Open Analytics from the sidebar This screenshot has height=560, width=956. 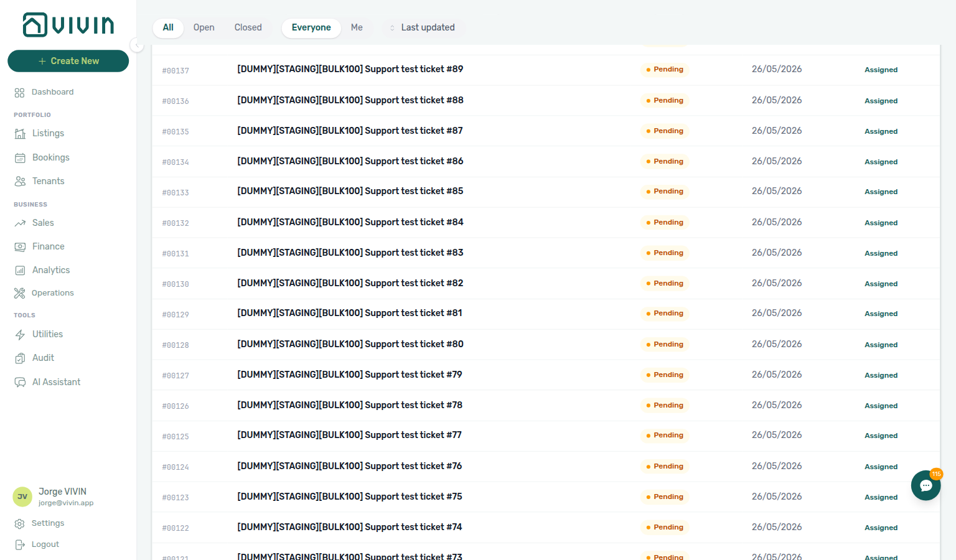pos(51,270)
